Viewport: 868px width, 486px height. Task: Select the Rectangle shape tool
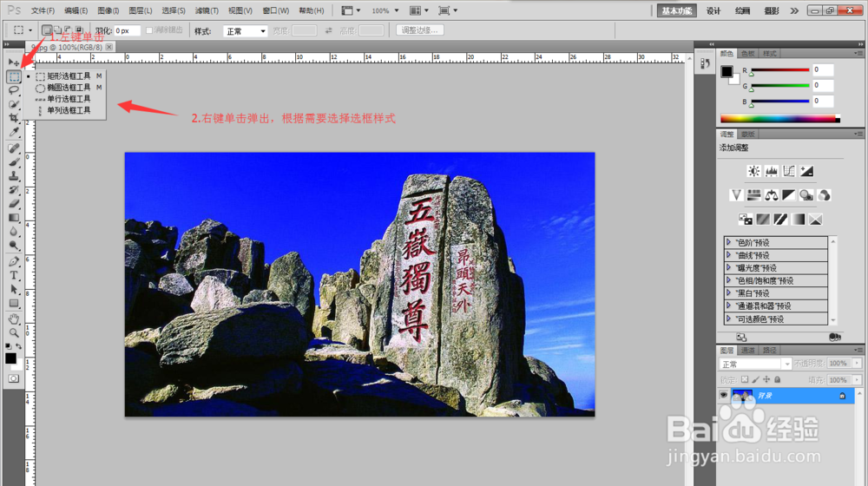[14, 303]
